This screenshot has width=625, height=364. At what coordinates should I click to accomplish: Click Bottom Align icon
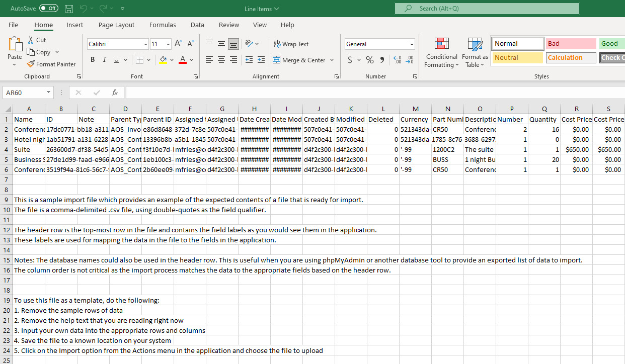(x=233, y=44)
